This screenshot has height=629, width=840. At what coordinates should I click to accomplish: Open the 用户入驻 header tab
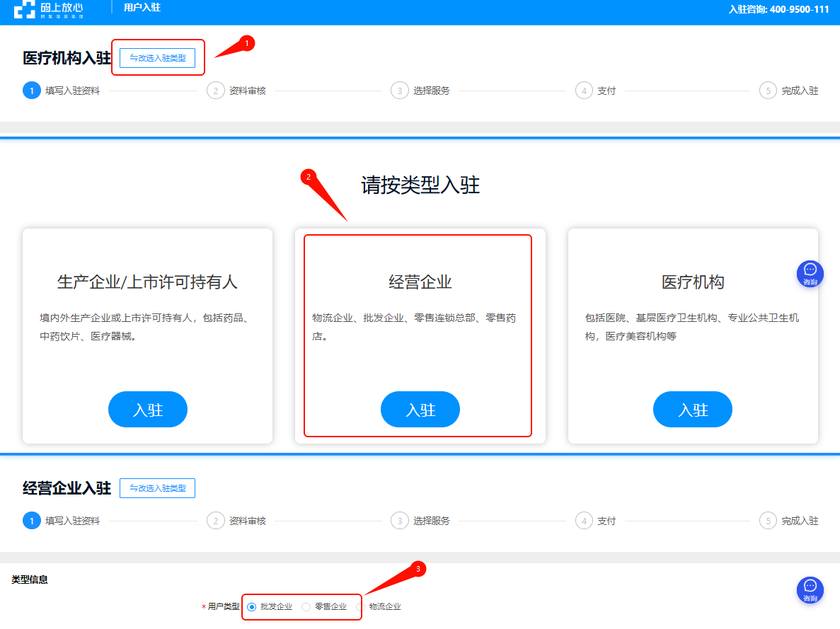pos(142,8)
